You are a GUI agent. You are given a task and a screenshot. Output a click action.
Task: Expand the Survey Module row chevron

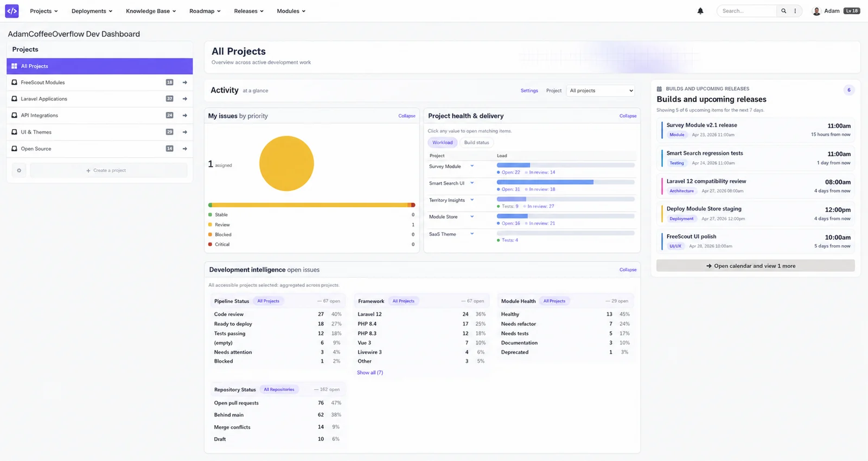click(x=472, y=166)
